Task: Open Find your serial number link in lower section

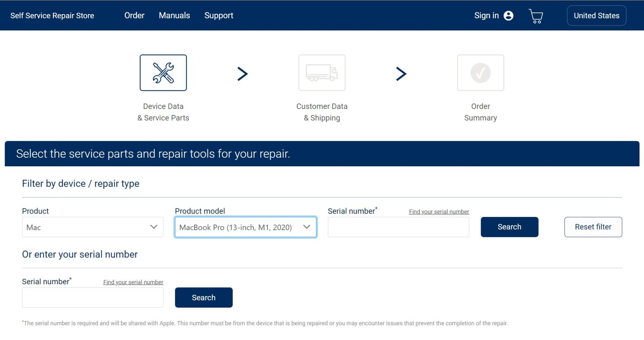Action: [x=133, y=282]
